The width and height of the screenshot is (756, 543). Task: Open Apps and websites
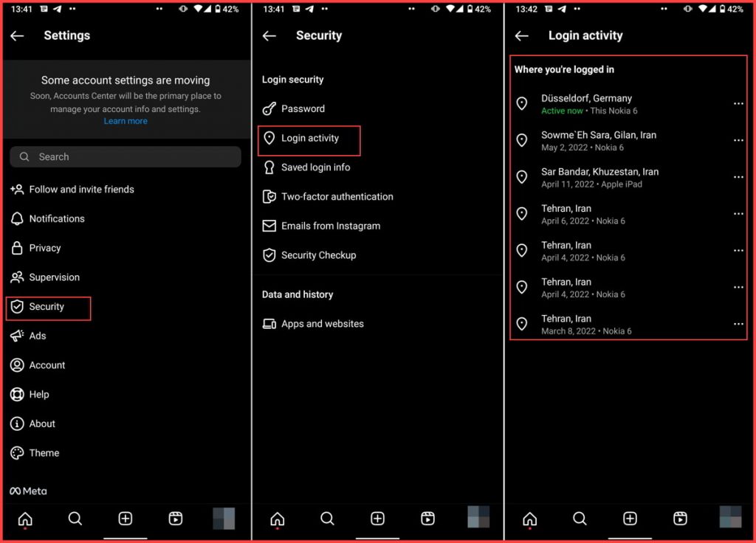[x=322, y=324]
